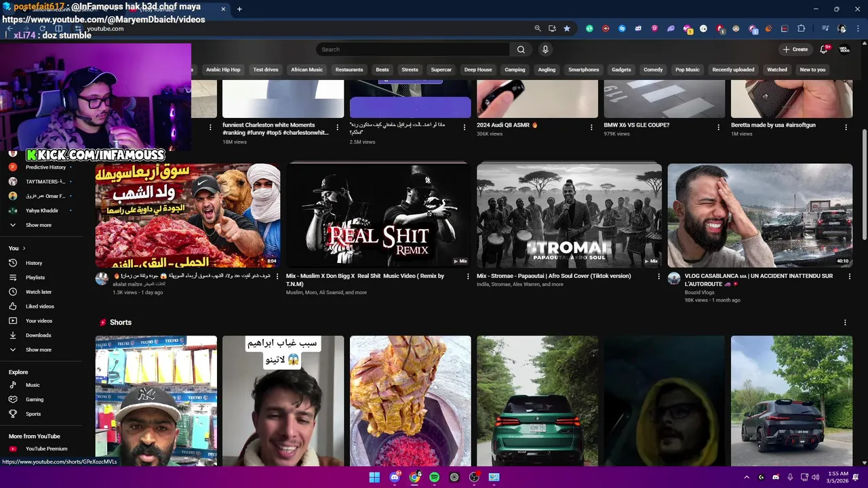This screenshot has width=868, height=488.
Task: Open the browser media control icon
Action: 825,28
